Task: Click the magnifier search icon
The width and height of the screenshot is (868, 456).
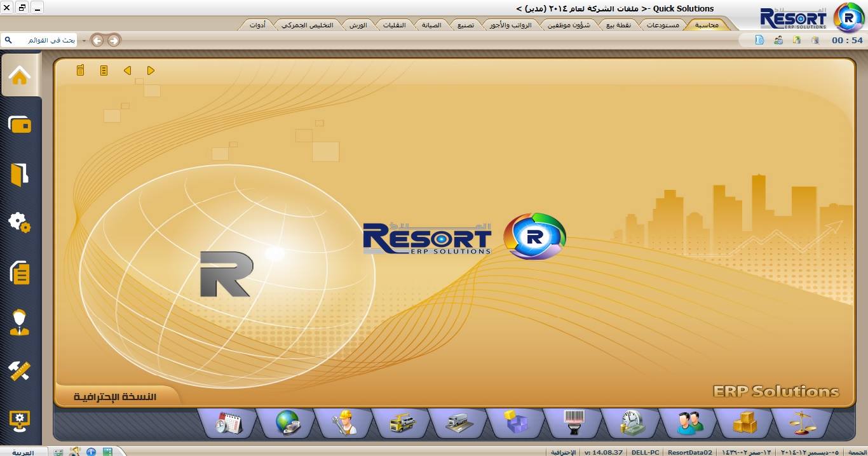Action: tap(8, 40)
